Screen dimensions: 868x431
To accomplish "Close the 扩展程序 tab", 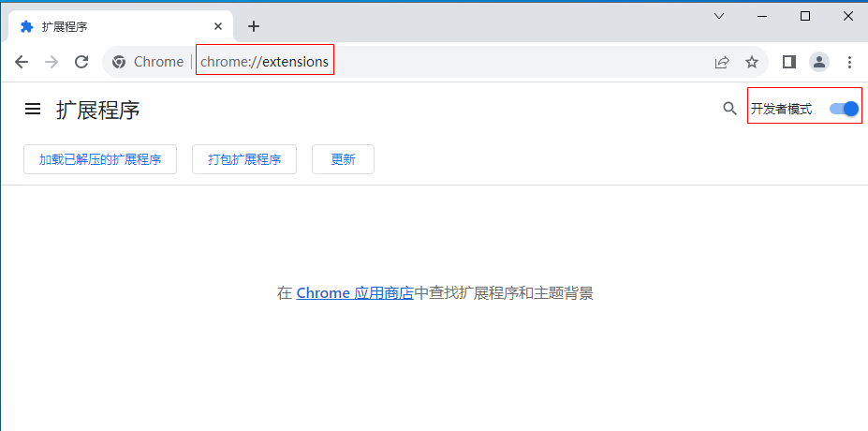I will 218,26.
